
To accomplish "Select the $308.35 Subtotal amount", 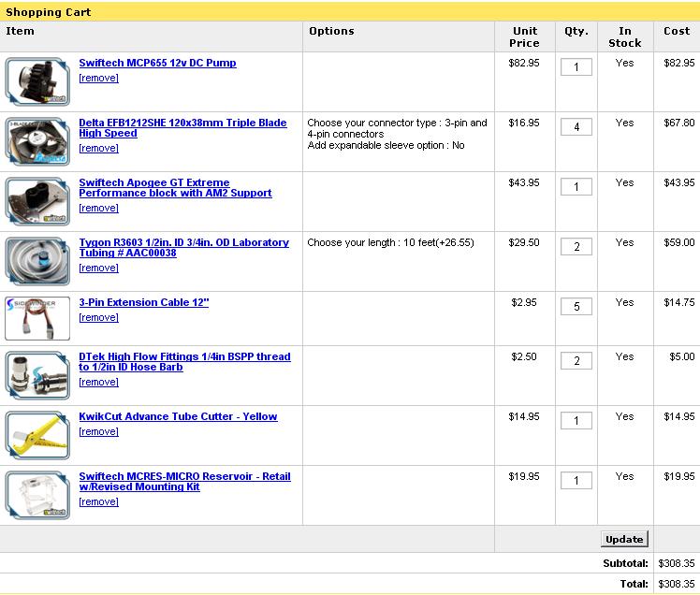I will (x=677, y=563).
